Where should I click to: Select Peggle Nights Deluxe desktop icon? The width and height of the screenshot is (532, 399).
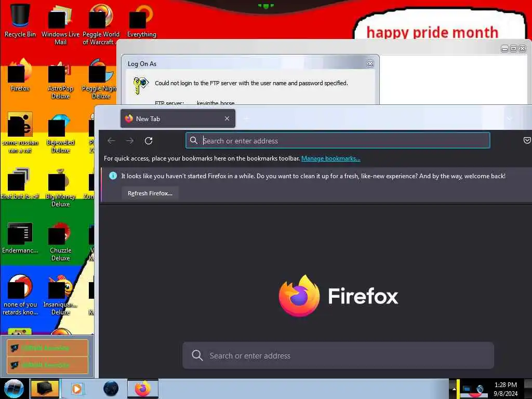100,79
